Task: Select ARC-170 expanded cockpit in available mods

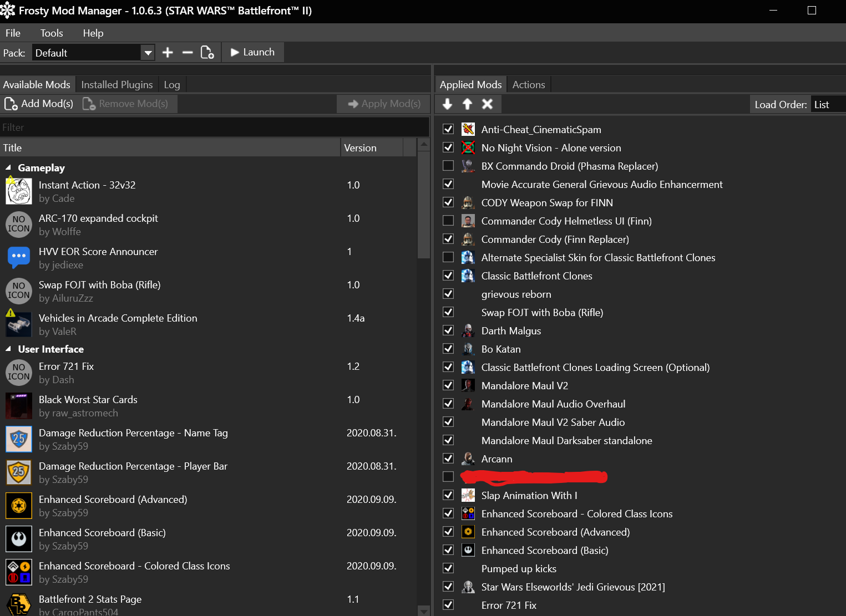Action: [208, 225]
